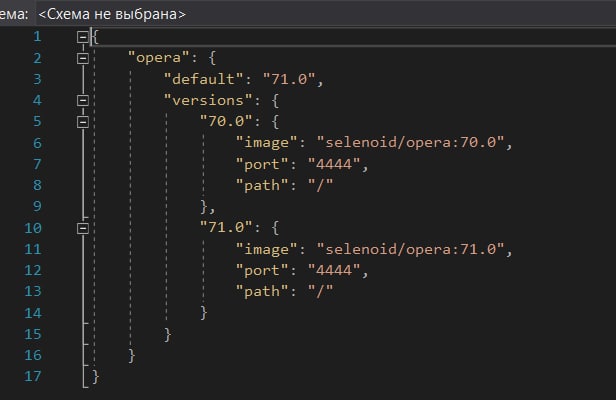Click the "port" key on line 7
Screen dimensions: 616x400
pyautogui.click(x=262, y=164)
